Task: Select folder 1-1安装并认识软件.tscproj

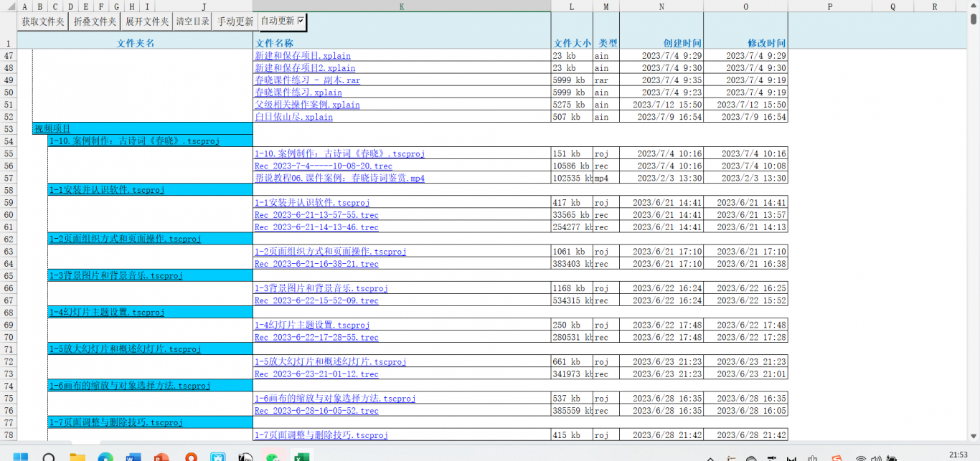Action: point(106,190)
